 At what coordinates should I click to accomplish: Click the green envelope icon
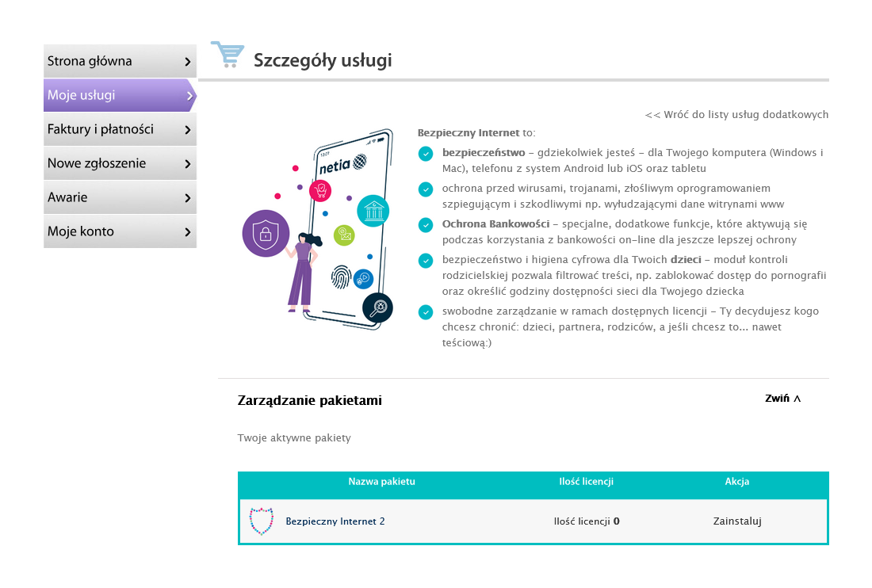[x=344, y=235]
